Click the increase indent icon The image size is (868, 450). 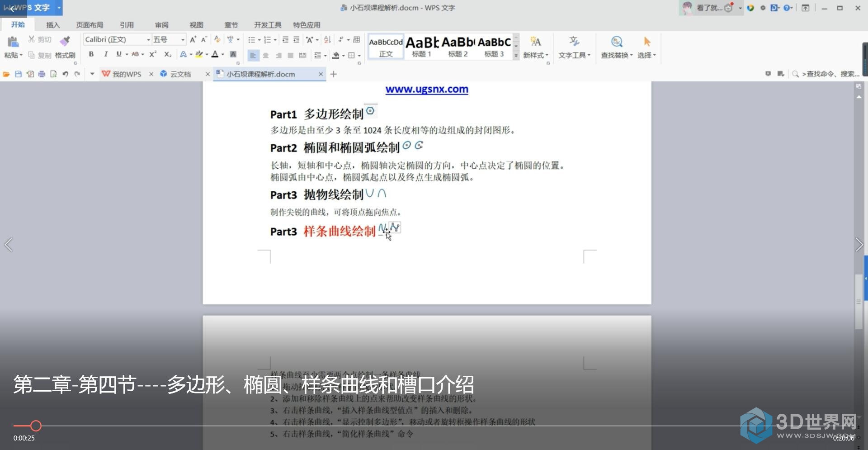(x=296, y=40)
